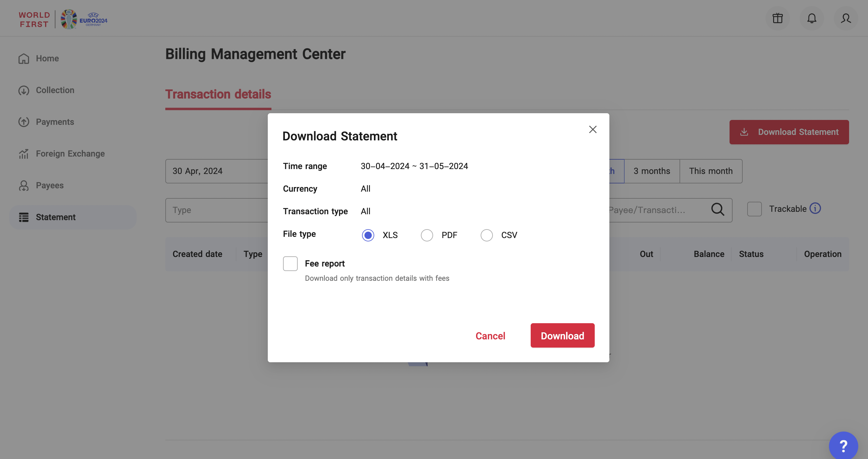The width and height of the screenshot is (868, 459).
Task: Open the help question mark bubble
Action: (x=843, y=446)
